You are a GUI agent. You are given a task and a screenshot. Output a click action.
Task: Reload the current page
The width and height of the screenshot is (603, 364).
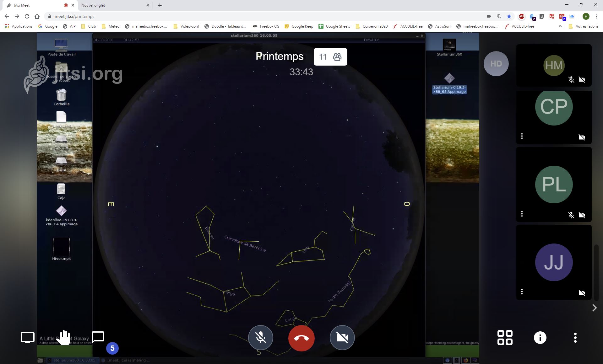click(27, 16)
